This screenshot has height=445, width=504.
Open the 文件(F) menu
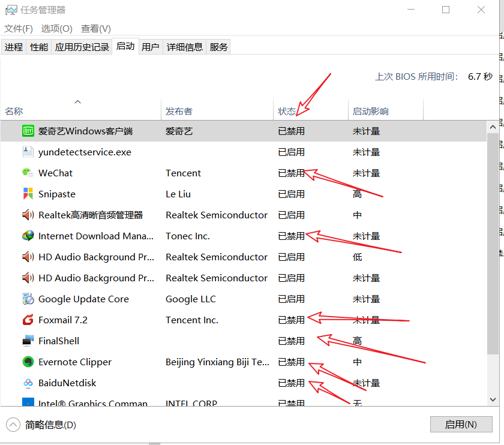19,29
